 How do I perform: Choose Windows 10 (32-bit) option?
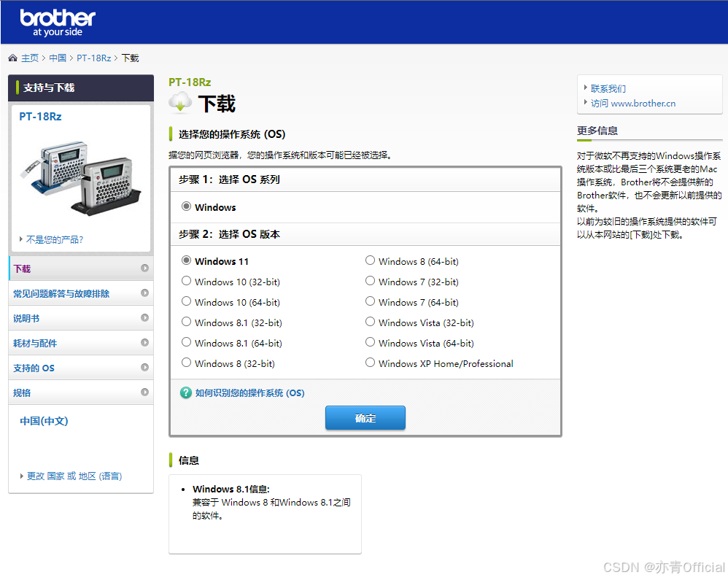(x=186, y=281)
